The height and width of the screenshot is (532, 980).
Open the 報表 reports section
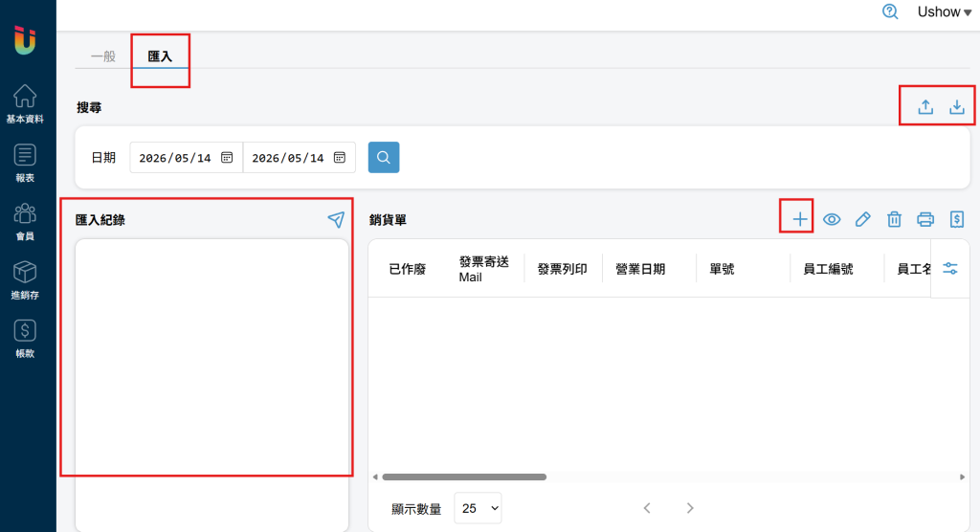click(25, 163)
